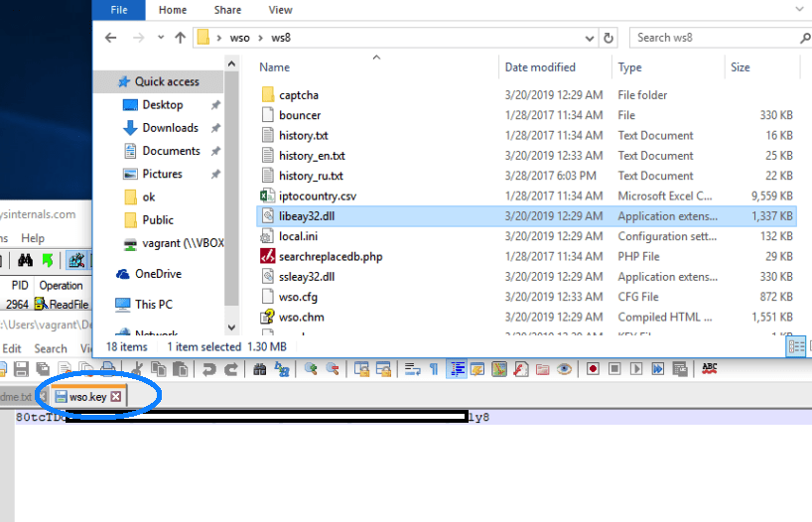Image resolution: width=812 pixels, height=522 pixels.
Task: Select the wso.key document tab
Action: 87,397
